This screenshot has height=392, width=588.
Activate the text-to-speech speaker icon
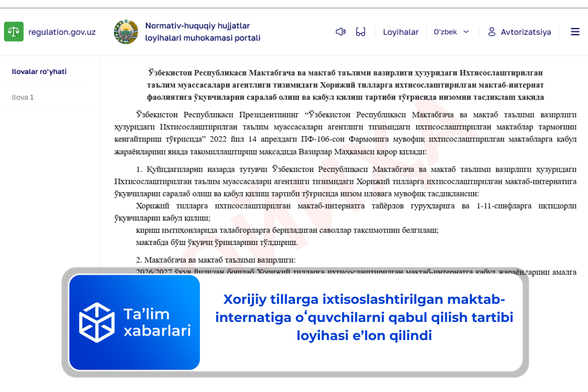[340, 31]
